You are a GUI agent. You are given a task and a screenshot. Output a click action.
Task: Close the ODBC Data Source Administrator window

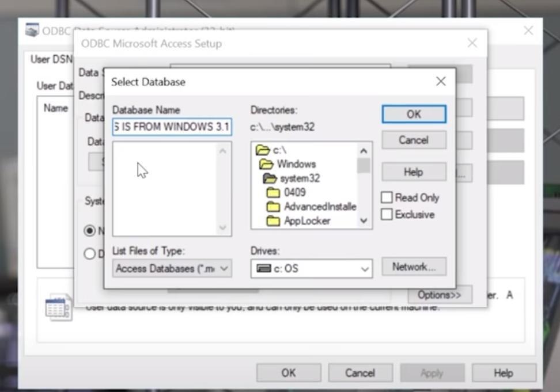coord(528,31)
